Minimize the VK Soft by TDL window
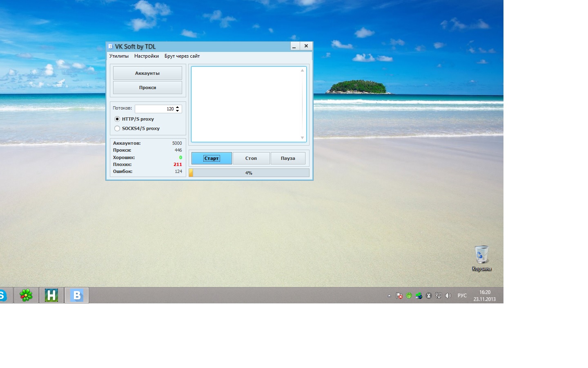Screen dimensions: 588x368 [294, 46]
